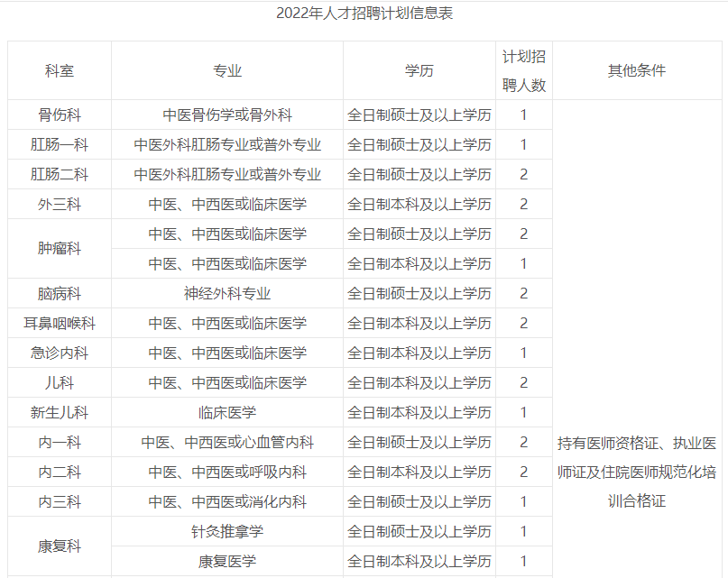Select the 肿瘤科 merged cell

tap(60, 249)
